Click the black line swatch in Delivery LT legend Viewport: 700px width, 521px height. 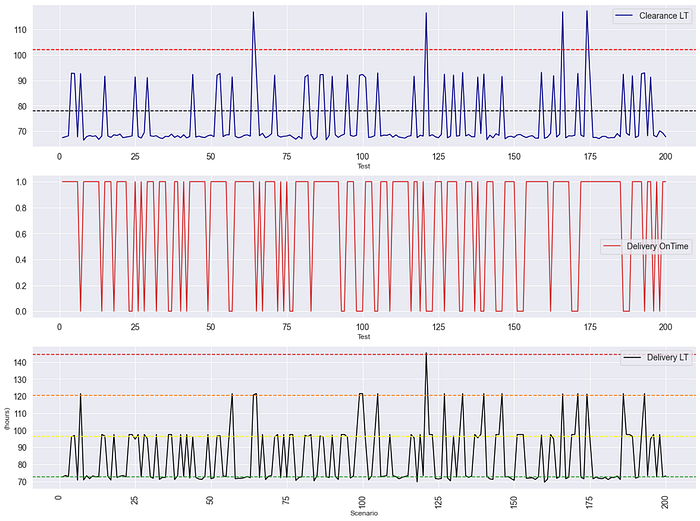pos(633,358)
